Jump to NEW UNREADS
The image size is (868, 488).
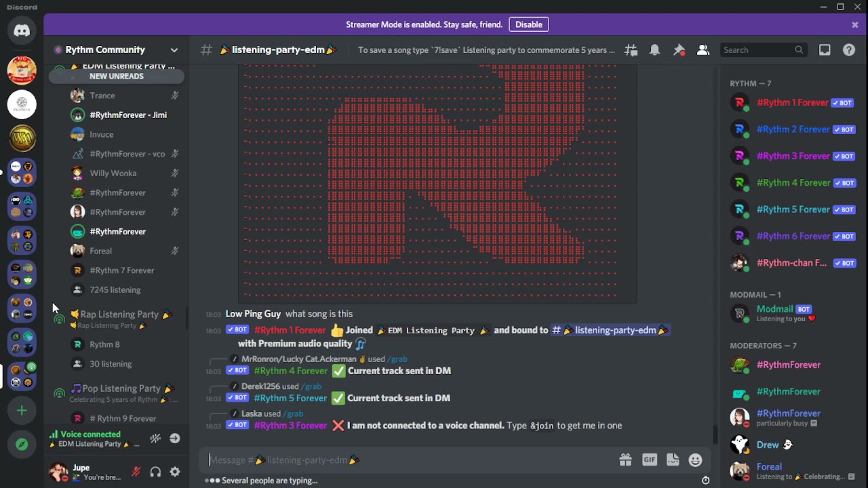(117, 76)
